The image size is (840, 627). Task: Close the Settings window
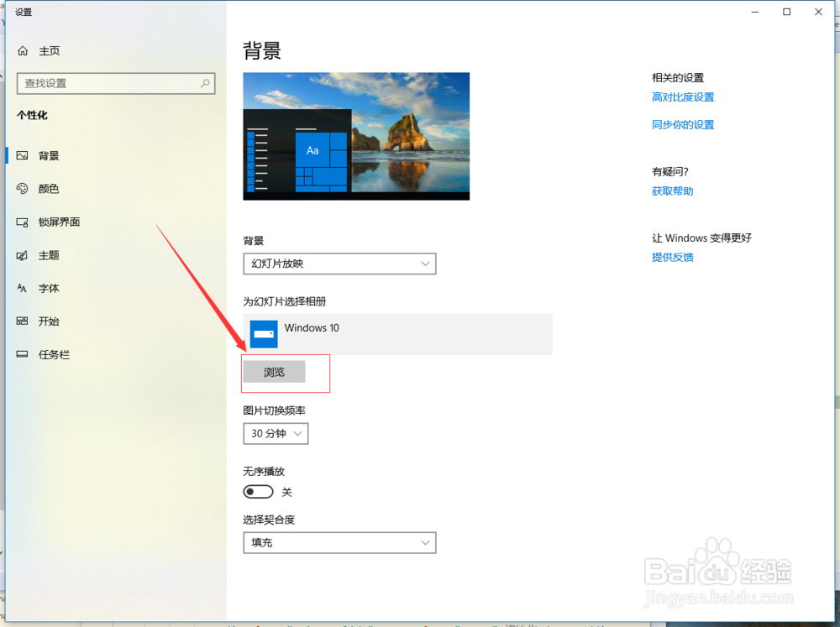pos(818,12)
